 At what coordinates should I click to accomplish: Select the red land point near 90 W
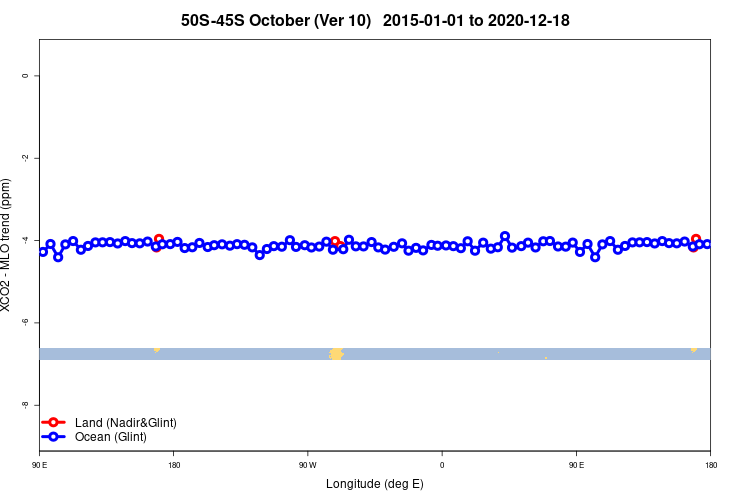335,241
